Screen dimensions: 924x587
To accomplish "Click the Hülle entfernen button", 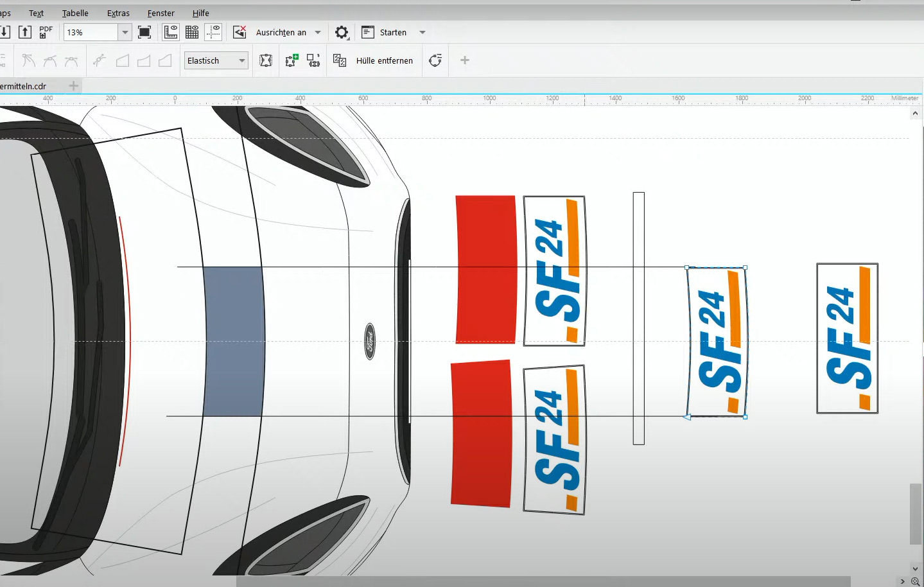I will (x=385, y=60).
